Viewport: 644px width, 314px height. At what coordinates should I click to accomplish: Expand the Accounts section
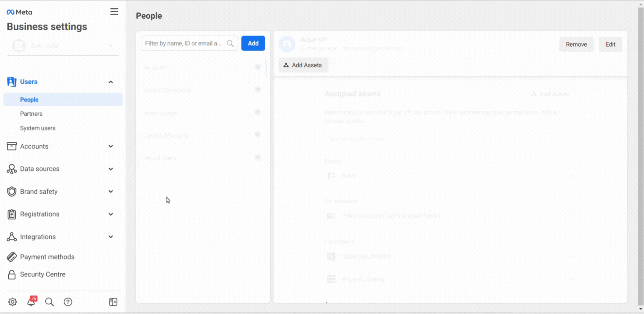click(x=111, y=147)
